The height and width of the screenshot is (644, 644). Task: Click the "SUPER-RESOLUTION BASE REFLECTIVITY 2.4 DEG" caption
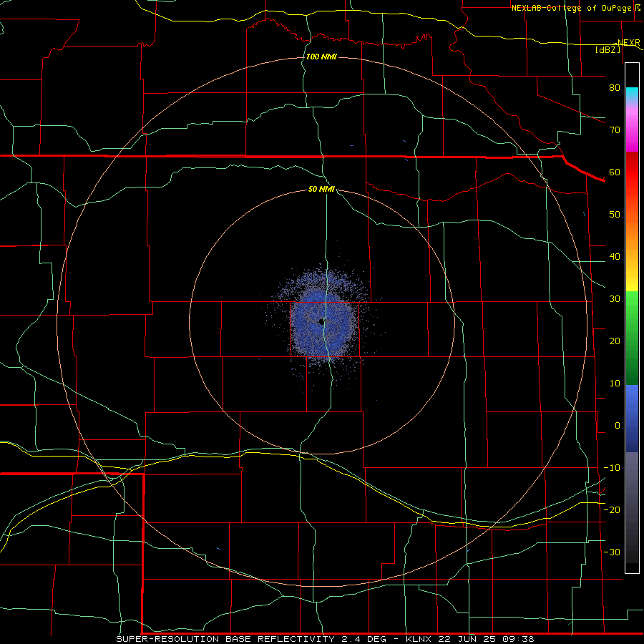tap(251, 639)
